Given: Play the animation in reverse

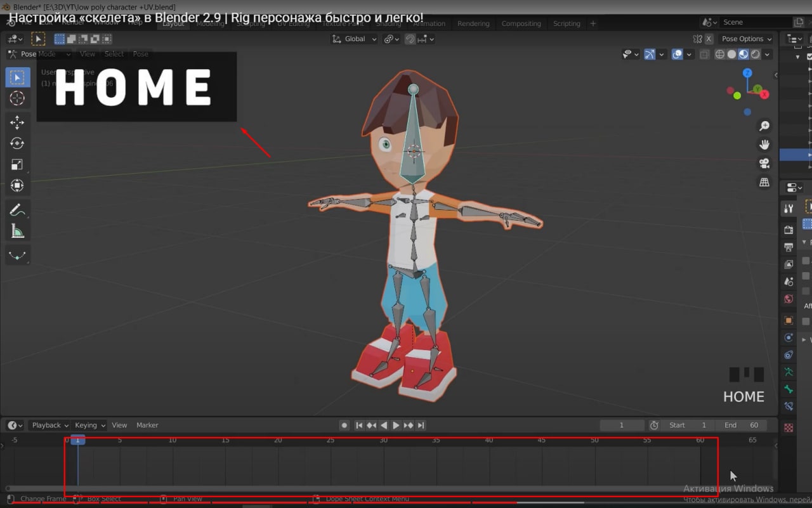Looking at the screenshot, I should pos(384,425).
